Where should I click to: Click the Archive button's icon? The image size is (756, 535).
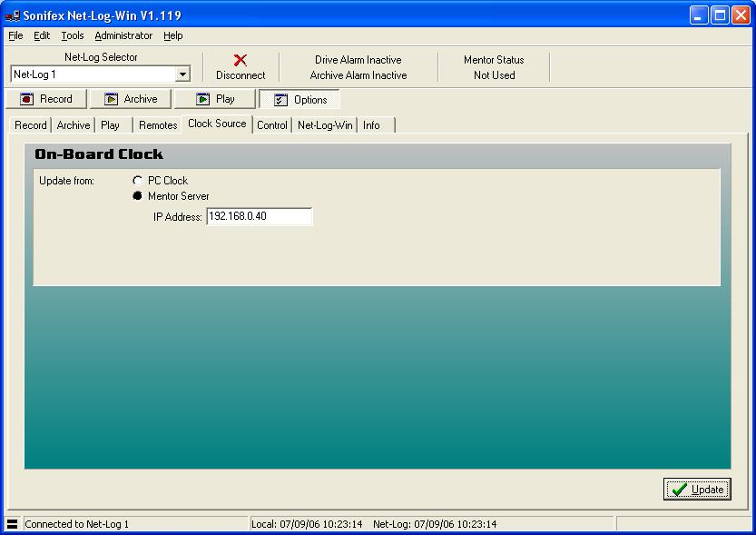(x=111, y=99)
